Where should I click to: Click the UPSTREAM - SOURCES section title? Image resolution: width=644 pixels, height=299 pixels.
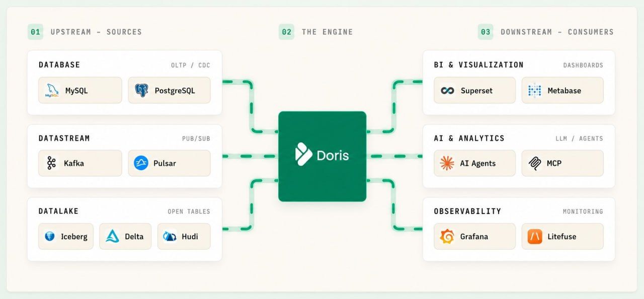(x=96, y=32)
